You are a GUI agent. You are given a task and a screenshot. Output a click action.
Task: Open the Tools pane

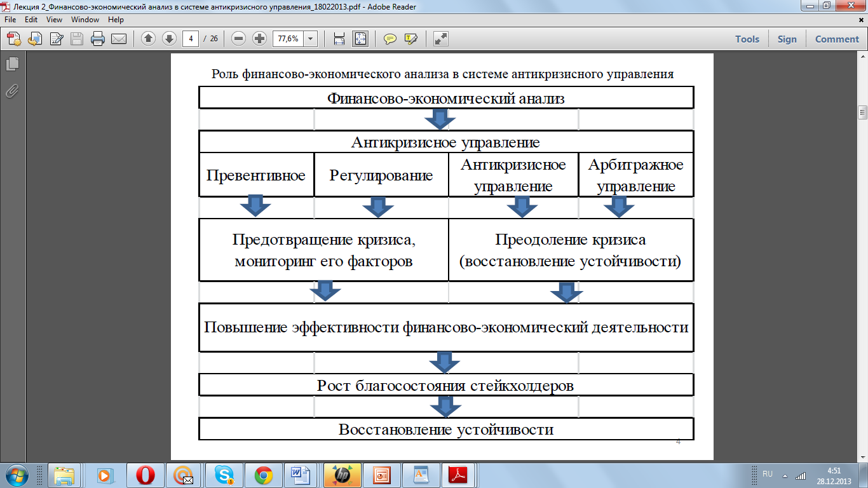747,39
